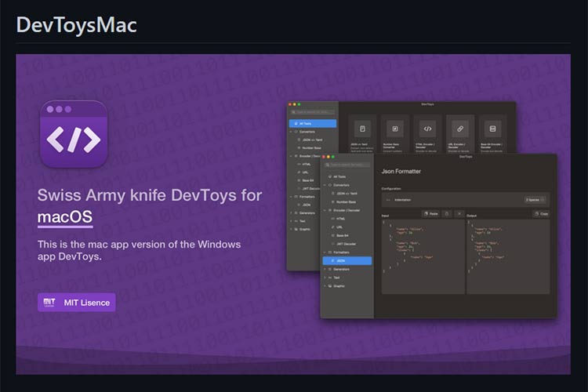Click the MIT Lisence badge

(x=76, y=302)
